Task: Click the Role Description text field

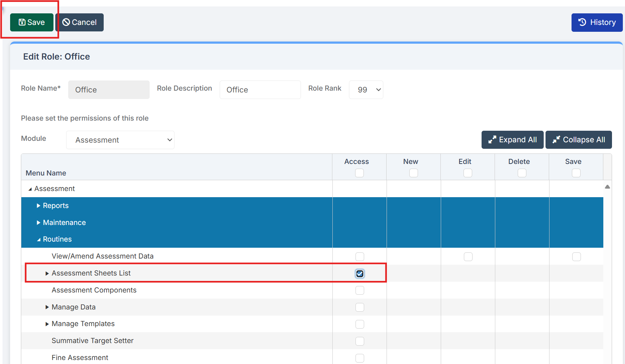Action: [x=260, y=90]
